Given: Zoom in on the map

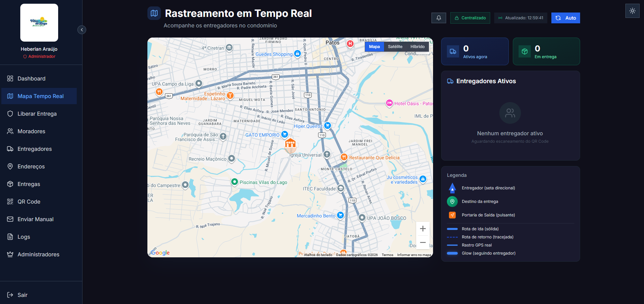Looking at the screenshot, I should pyautogui.click(x=423, y=229).
